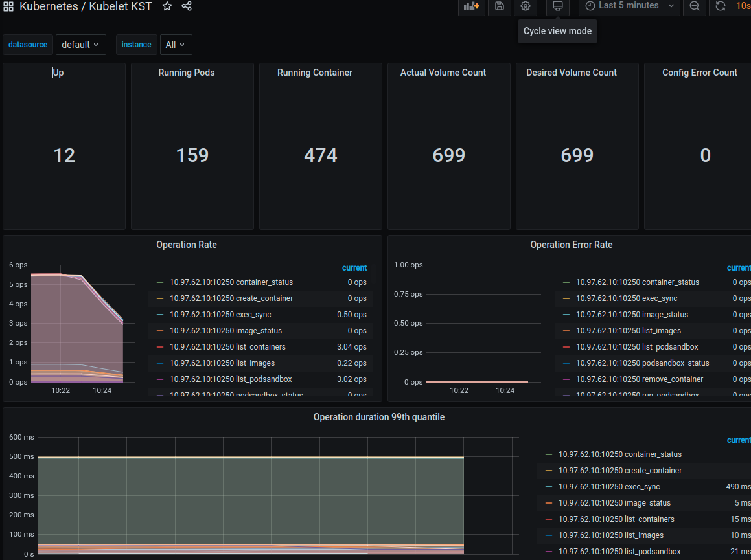Sort Operation Error Rate legend by current
The width and height of the screenshot is (751, 560).
(x=739, y=267)
